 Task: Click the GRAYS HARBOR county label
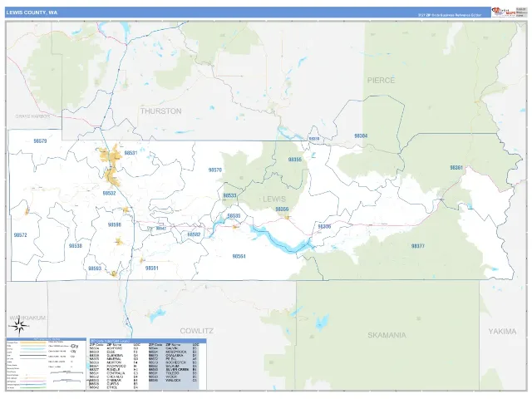(x=32, y=116)
